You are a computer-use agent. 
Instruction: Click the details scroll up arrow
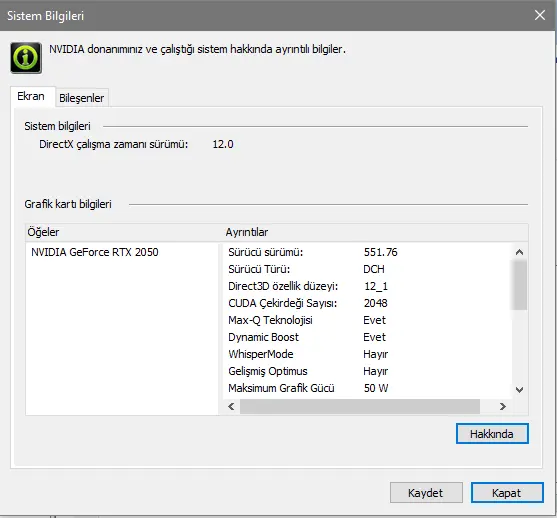[519, 252]
